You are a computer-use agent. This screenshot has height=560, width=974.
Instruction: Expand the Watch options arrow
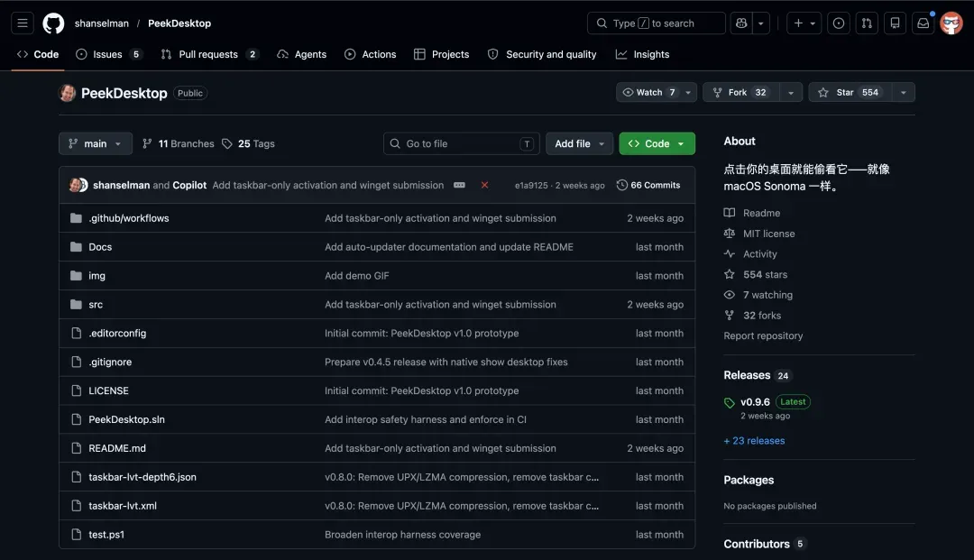pos(688,92)
